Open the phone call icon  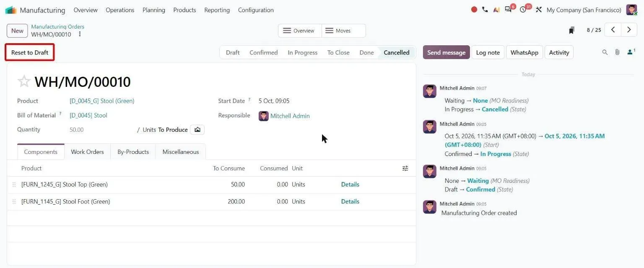pyautogui.click(x=485, y=10)
